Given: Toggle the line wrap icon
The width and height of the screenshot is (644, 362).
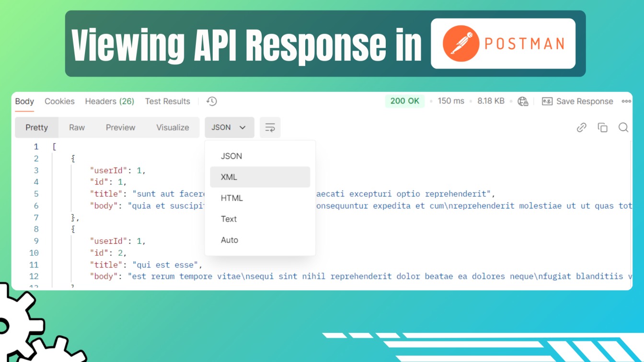Looking at the screenshot, I should (270, 127).
